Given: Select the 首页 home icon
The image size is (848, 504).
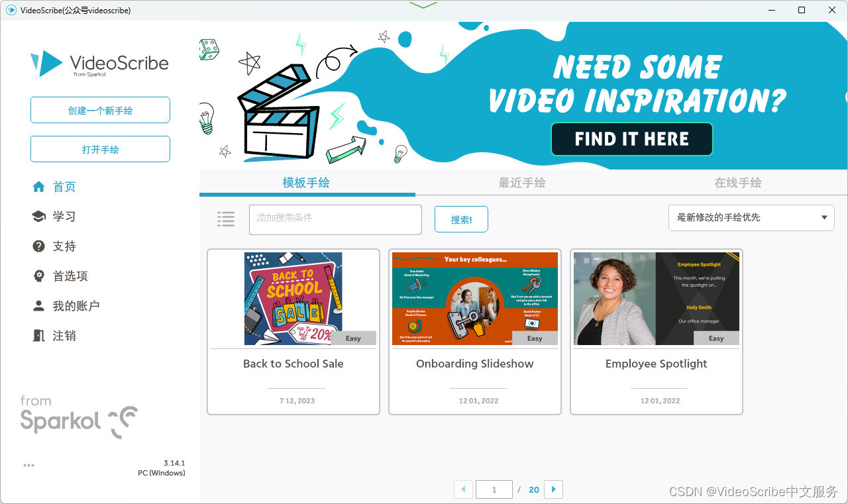Looking at the screenshot, I should pos(38,186).
